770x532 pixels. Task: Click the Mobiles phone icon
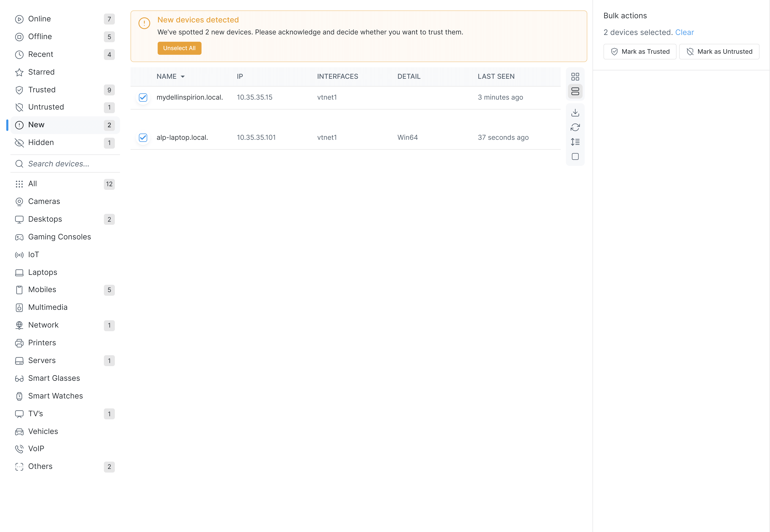pyautogui.click(x=19, y=290)
